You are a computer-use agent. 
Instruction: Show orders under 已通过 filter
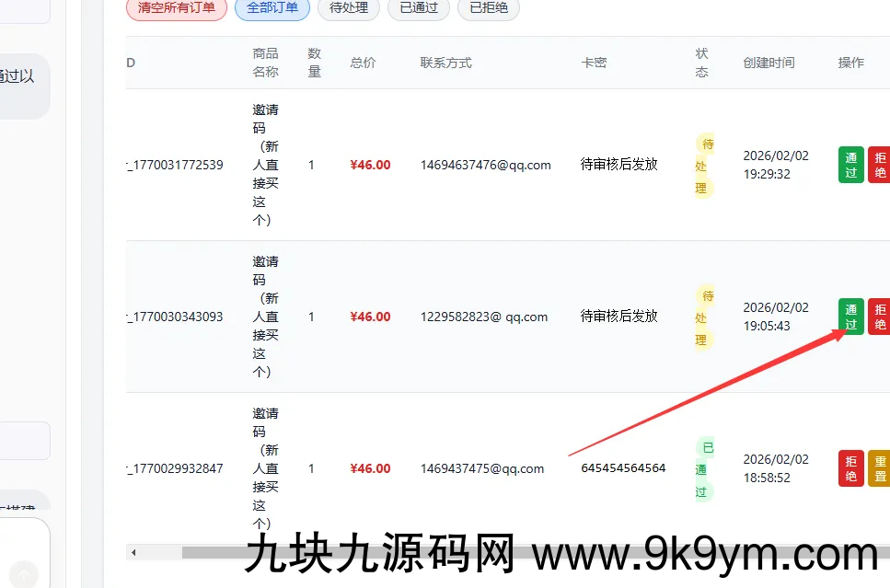419,8
